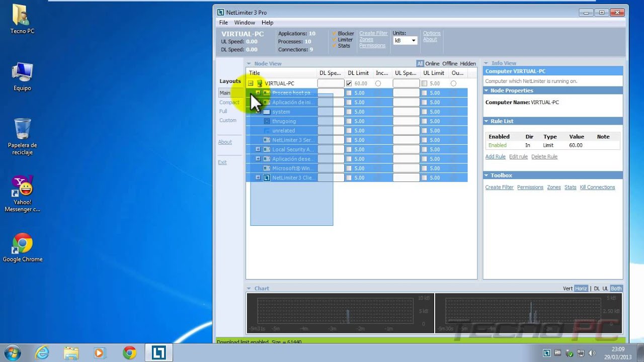The height and width of the screenshot is (362, 644).
Task: Open the volume tray icon
Action: click(x=592, y=353)
